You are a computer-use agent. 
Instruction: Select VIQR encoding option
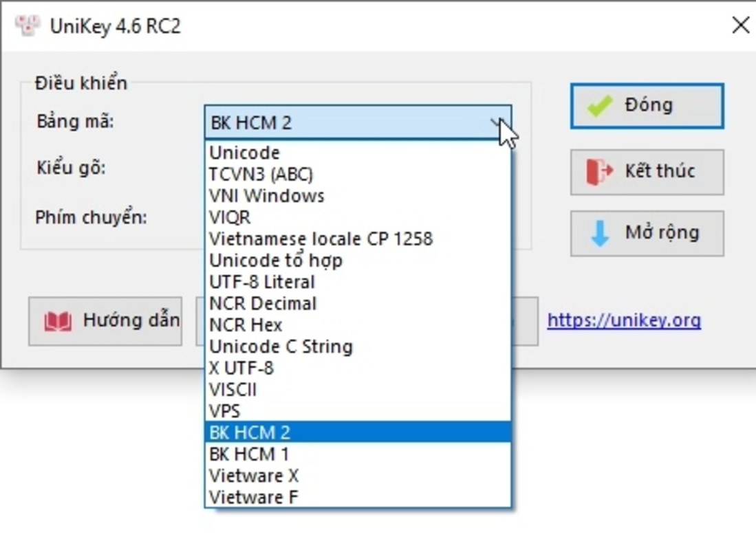click(x=358, y=217)
